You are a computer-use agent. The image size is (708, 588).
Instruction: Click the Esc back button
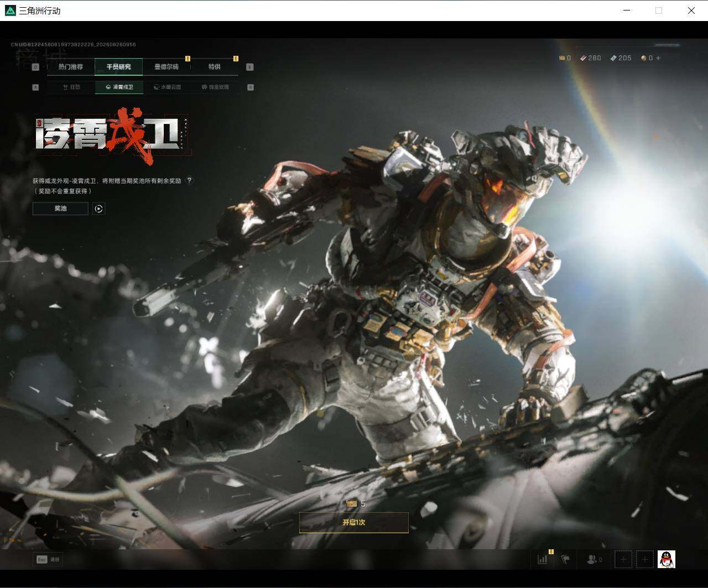click(x=48, y=559)
